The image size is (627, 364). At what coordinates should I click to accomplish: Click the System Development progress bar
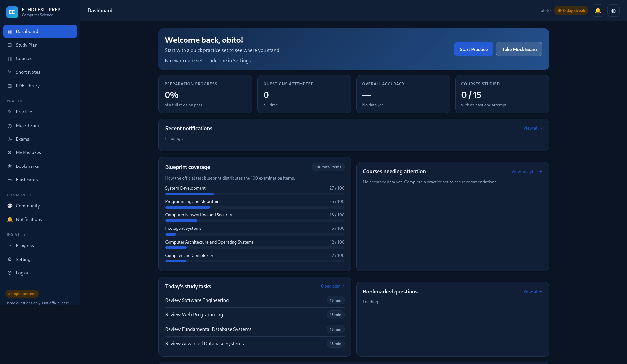(x=255, y=194)
